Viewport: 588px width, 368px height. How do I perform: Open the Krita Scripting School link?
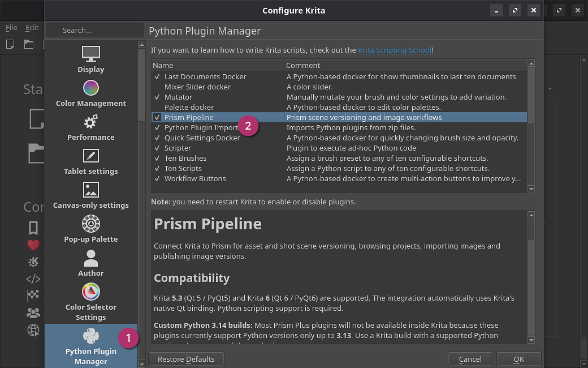[x=395, y=50]
